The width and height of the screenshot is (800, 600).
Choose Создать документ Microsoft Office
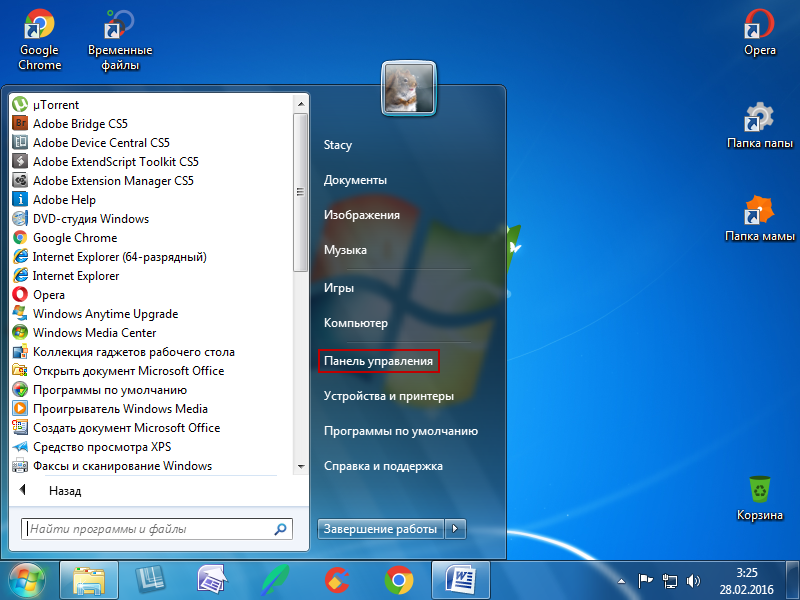click(116, 428)
